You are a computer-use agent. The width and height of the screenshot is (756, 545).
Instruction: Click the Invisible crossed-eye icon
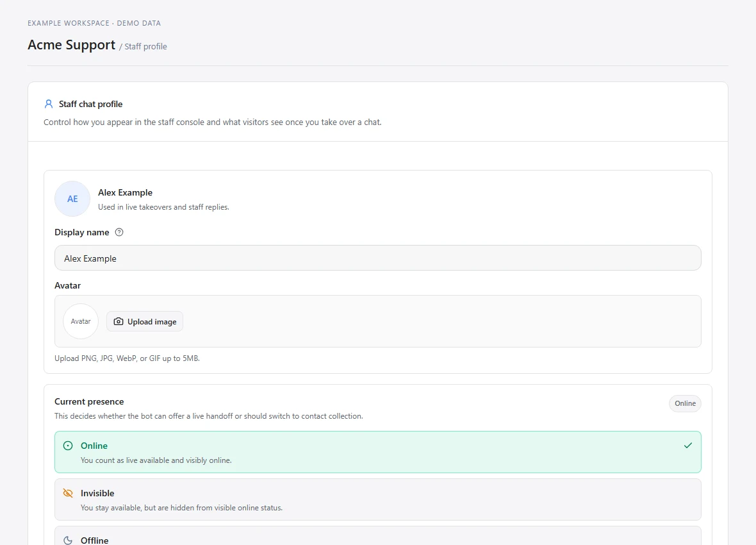pyautogui.click(x=68, y=493)
